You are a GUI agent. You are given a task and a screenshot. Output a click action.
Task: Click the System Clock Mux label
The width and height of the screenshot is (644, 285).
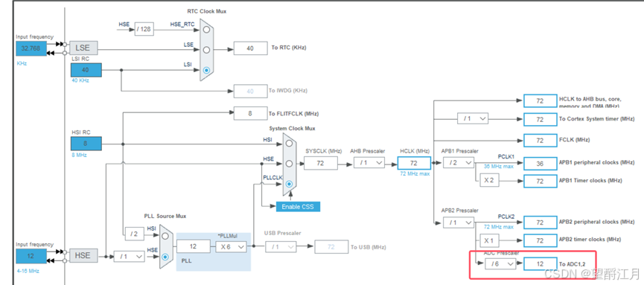click(292, 128)
